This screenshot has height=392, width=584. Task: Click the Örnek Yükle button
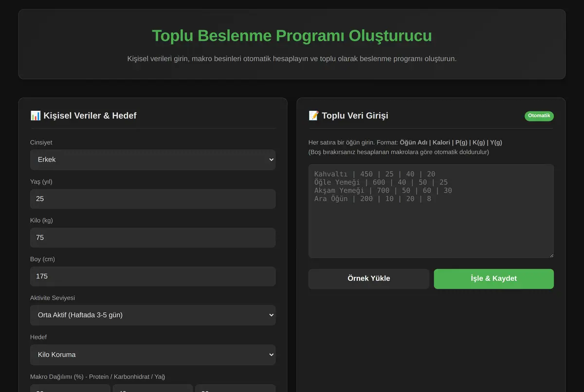(369, 279)
